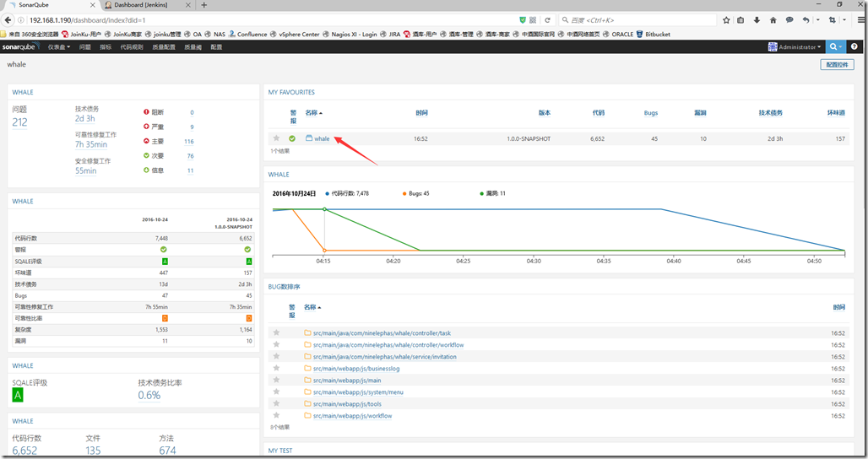Screen dimensions: 868x459
Task: Click the 主要 major severity icon
Action: 146,141
